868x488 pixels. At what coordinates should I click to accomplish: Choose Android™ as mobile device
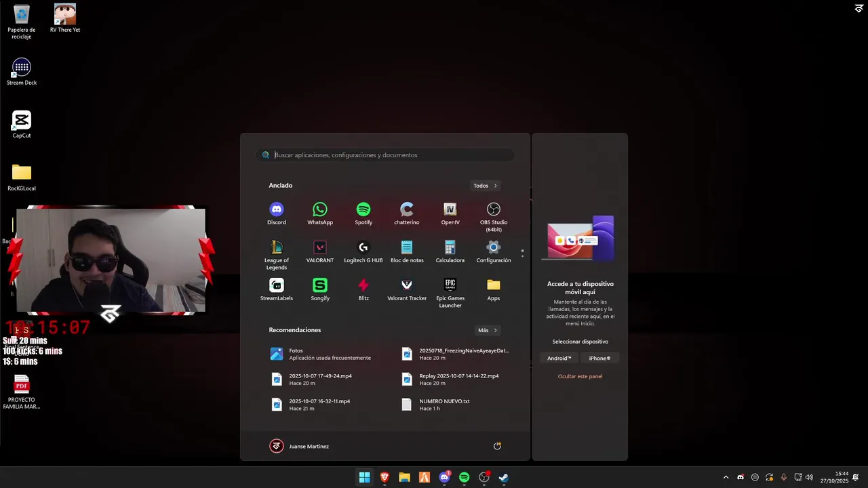tap(559, 358)
